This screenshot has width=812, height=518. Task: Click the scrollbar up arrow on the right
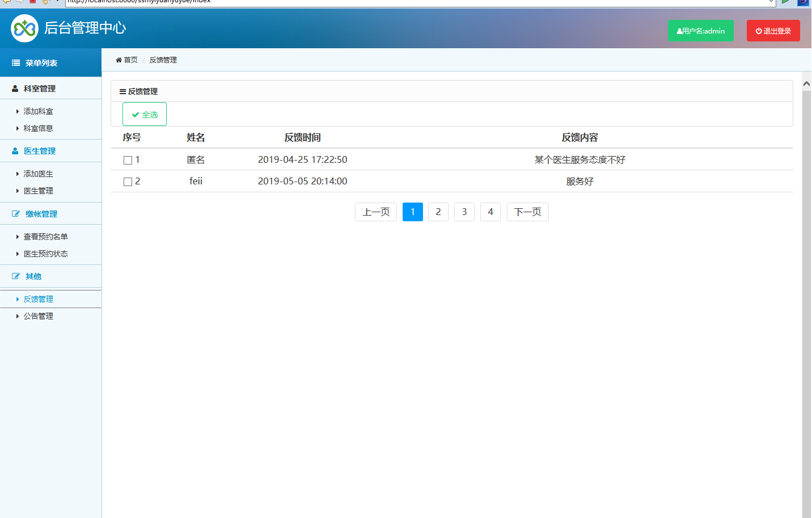tap(806, 84)
